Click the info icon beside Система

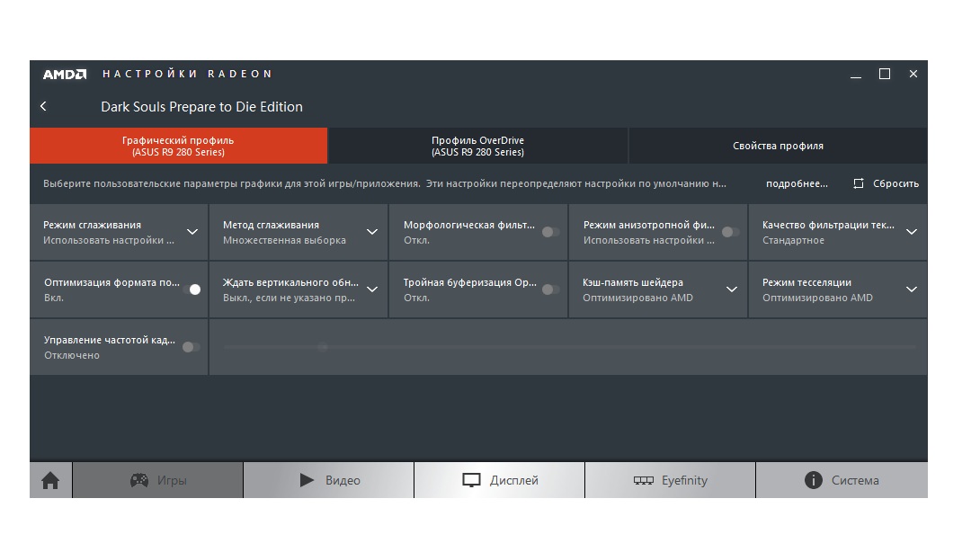click(813, 480)
